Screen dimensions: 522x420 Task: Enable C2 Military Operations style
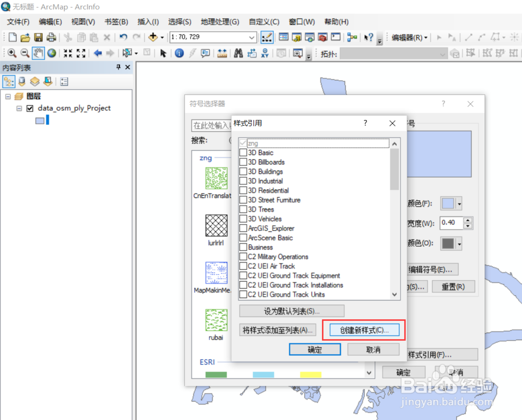pyautogui.click(x=243, y=257)
